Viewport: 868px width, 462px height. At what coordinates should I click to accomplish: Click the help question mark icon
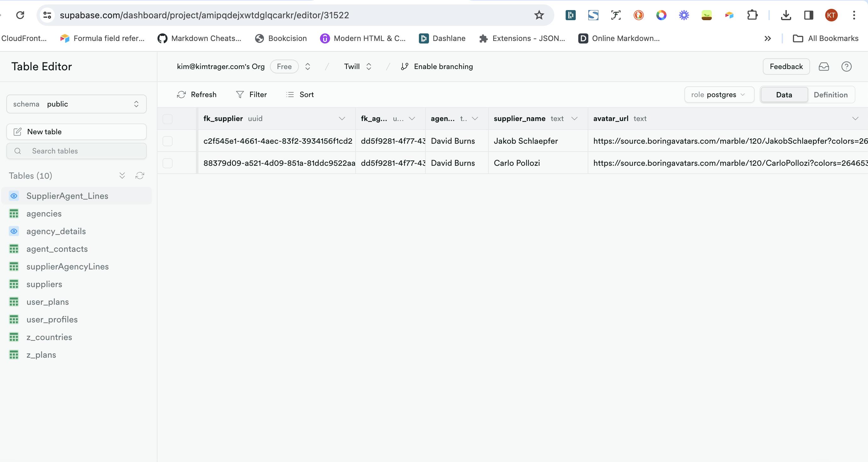(x=846, y=67)
